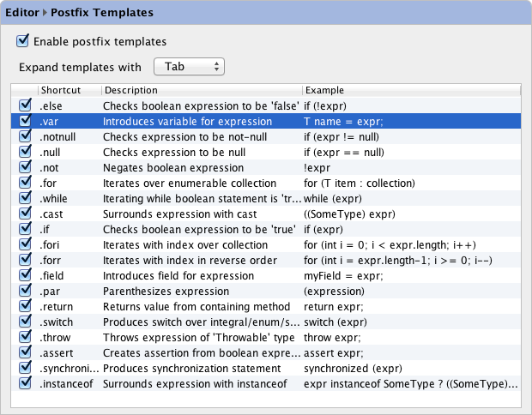Screen dimensions: 532x415
Task: Disable the .for template checkbox
Action: pos(25,183)
